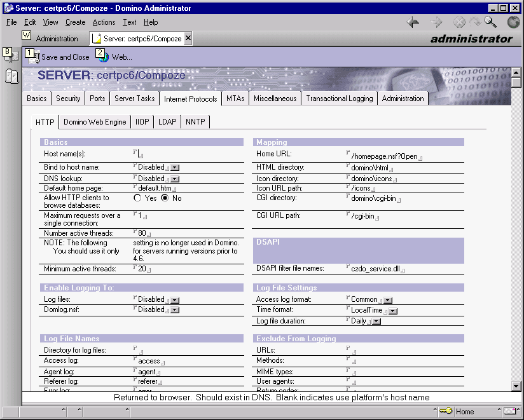Screen dimensions: 524x420
Task: Click the Minimum active threads field
Action: (142, 269)
